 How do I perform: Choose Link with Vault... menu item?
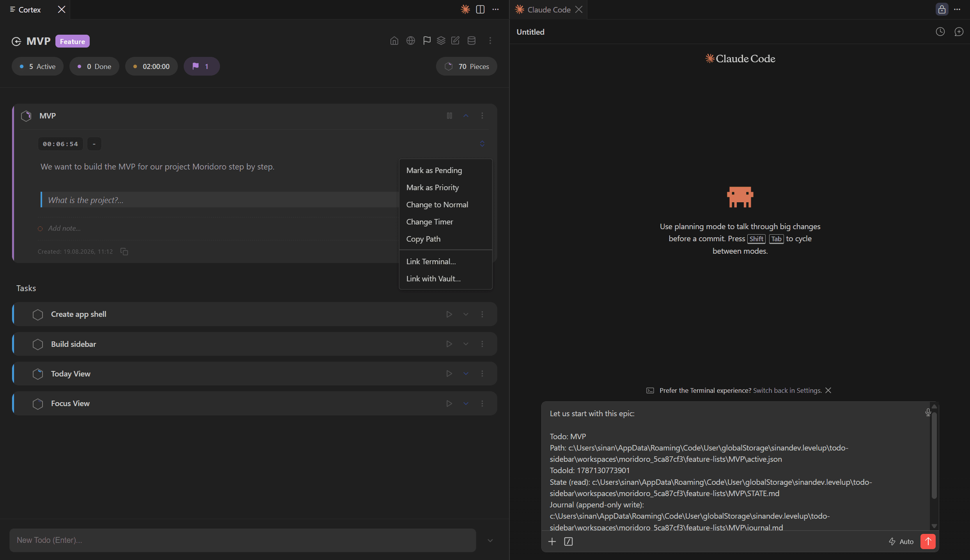(446, 279)
